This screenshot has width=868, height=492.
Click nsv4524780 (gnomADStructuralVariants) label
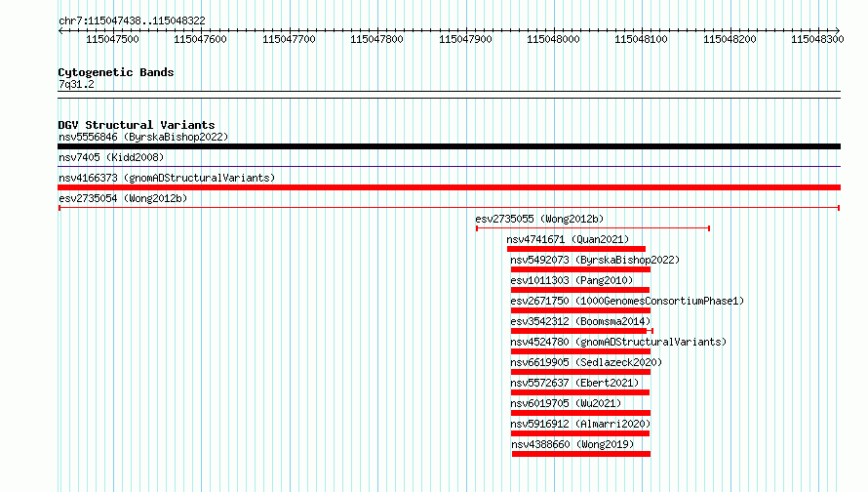[x=618, y=342]
